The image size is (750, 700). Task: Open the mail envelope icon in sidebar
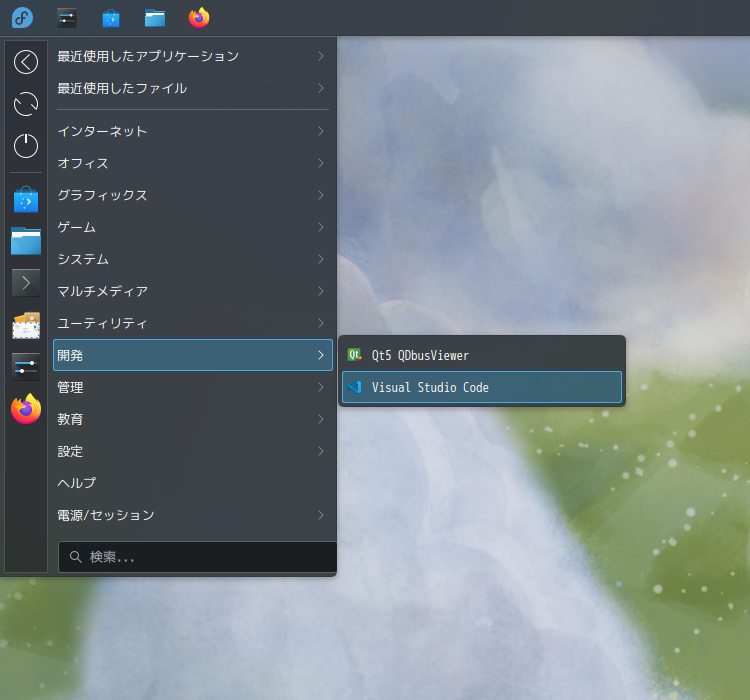[x=26, y=325]
